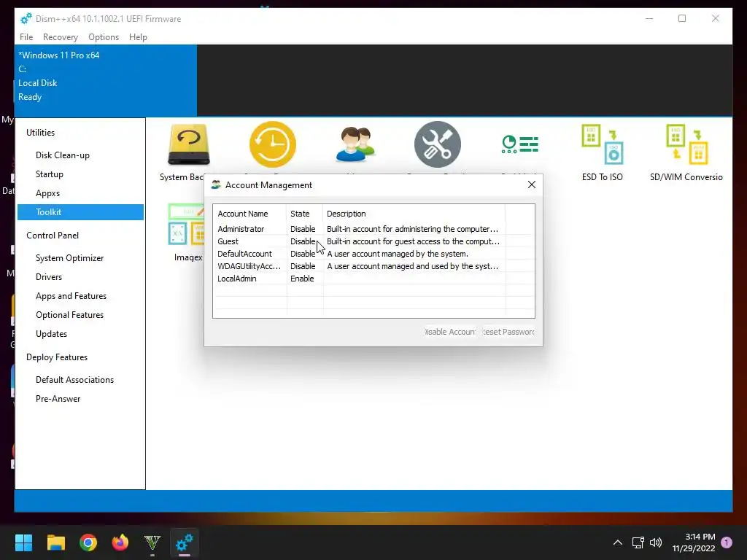The image size is (747, 560).
Task: Click the two-person Account Management tool icon
Action: pyautogui.click(x=355, y=144)
